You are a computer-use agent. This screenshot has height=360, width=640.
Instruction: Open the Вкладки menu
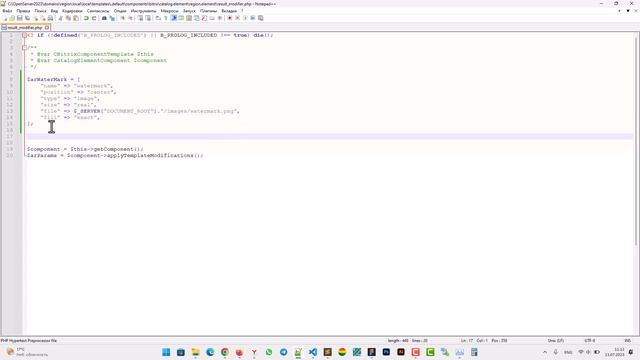pyautogui.click(x=229, y=11)
